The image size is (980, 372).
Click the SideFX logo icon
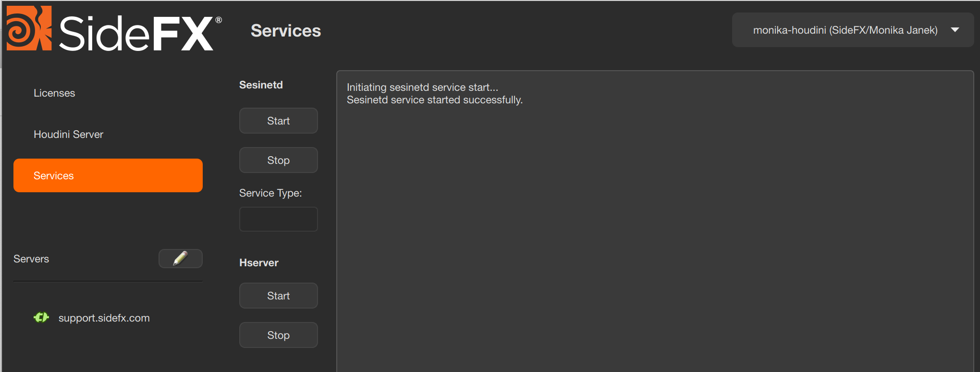(29, 29)
